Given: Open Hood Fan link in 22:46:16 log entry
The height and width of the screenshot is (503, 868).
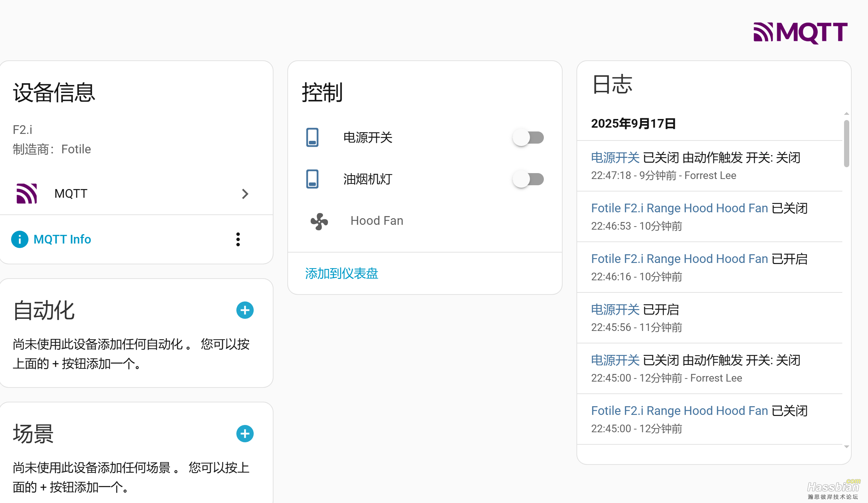Looking at the screenshot, I should [x=680, y=259].
